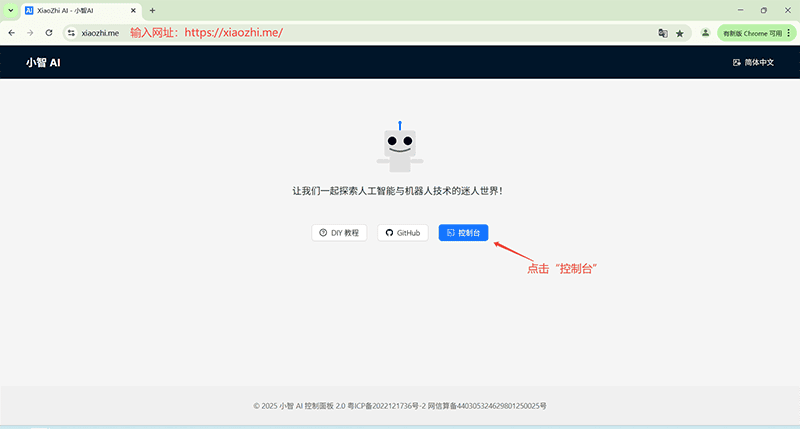This screenshot has height=429, width=800.
Task: Reload the xiaozhi.me page
Action: click(x=49, y=33)
